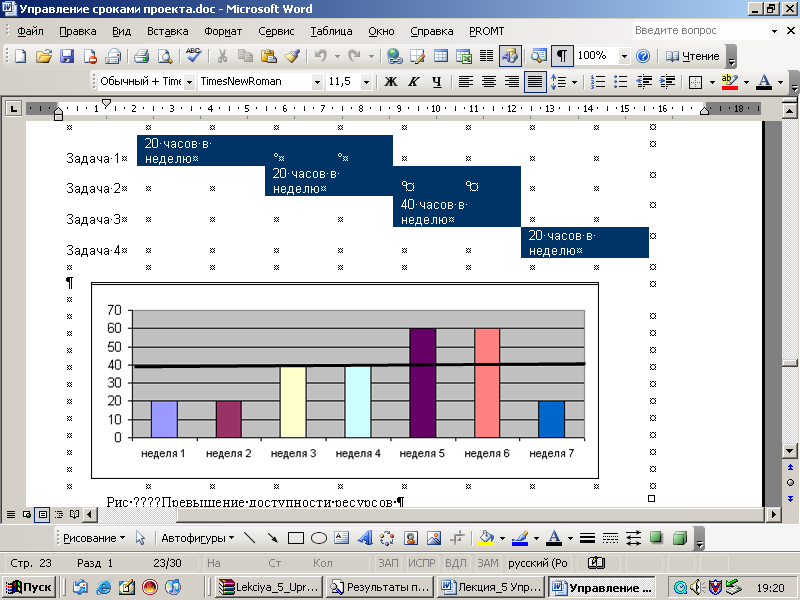Viewport: 800px width, 600px height.
Task: Expand the borders options arrow
Action: [x=712, y=82]
